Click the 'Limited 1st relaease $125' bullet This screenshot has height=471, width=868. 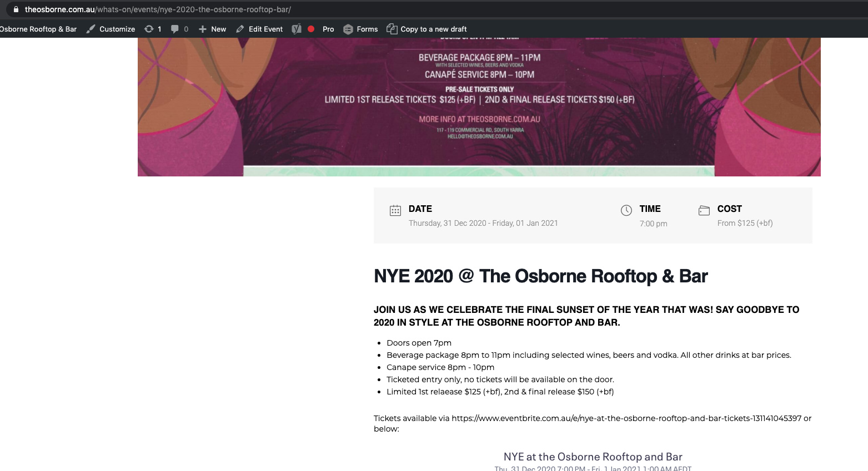point(500,392)
